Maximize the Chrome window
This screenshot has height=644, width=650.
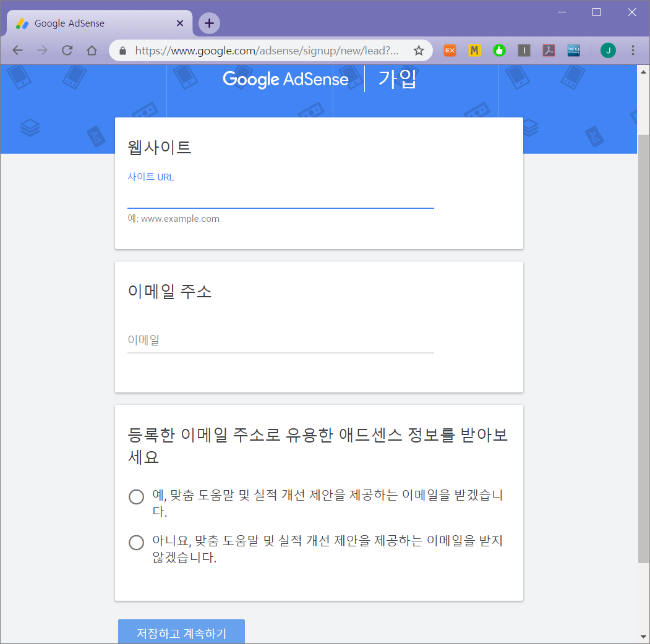click(597, 12)
